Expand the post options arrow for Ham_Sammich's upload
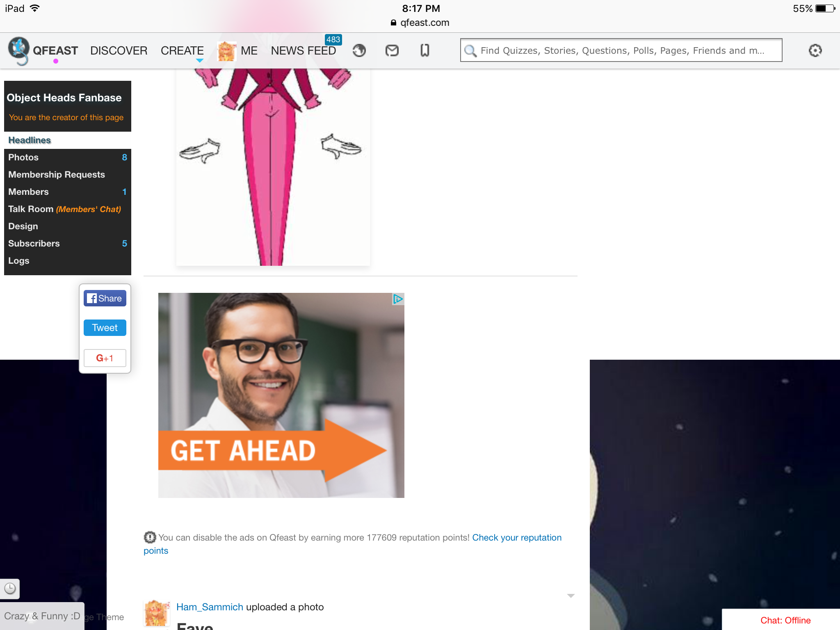The height and width of the screenshot is (630, 840). tap(571, 596)
